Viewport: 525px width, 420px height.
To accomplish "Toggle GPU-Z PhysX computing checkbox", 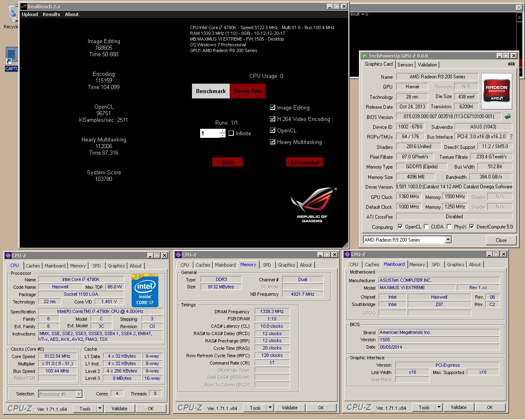I will point(449,226).
